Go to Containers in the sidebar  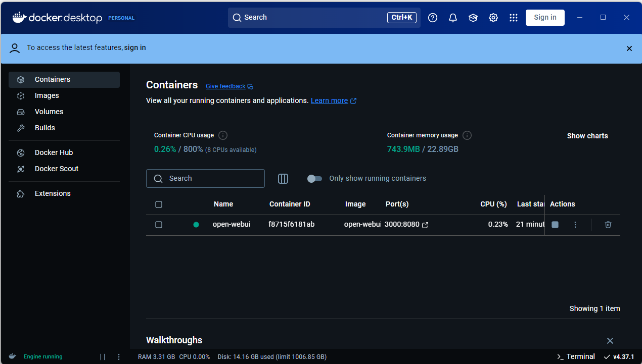pyautogui.click(x=64, y=80)
